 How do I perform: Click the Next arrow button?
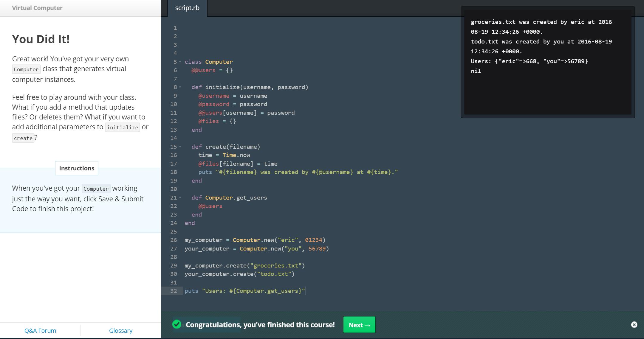coord(359,325)
